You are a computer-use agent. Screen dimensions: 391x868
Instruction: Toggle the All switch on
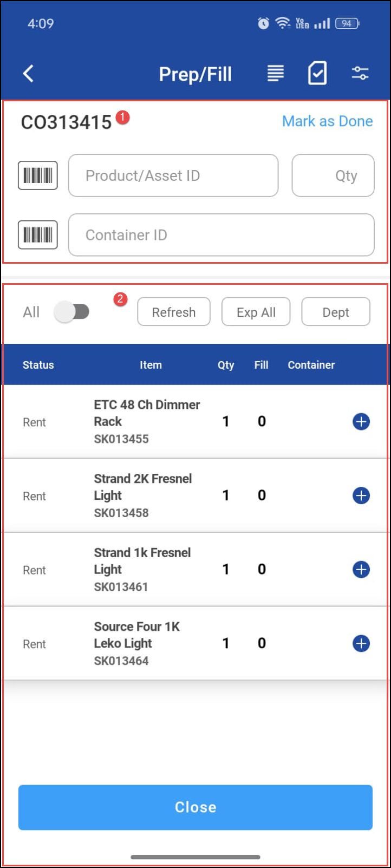pos(73,312)
